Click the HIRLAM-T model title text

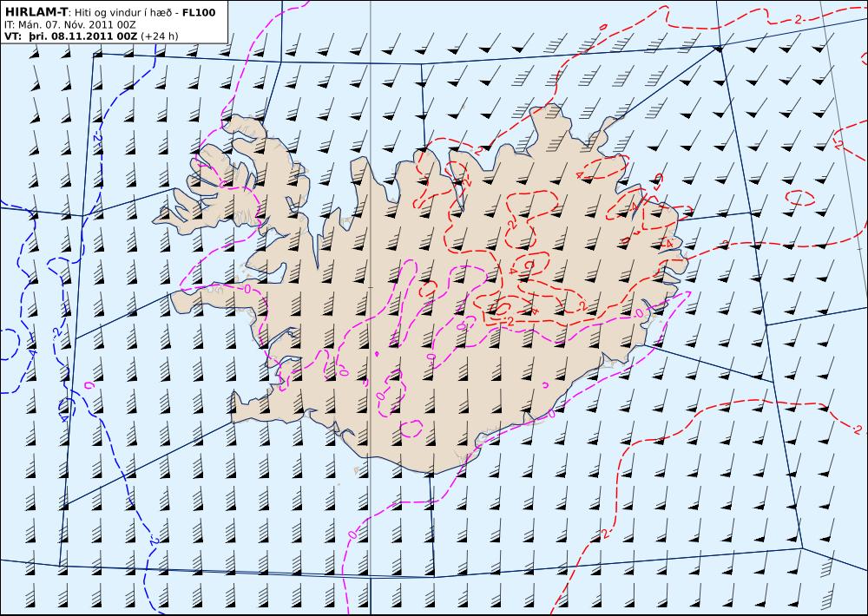click(x=36, y=12)
